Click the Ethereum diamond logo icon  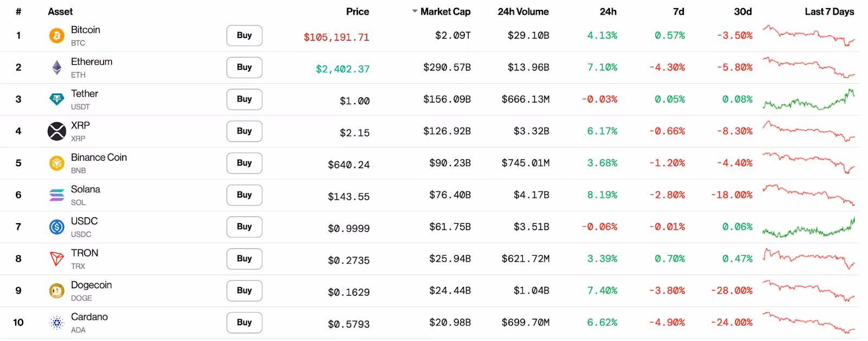tap(56, 67)
